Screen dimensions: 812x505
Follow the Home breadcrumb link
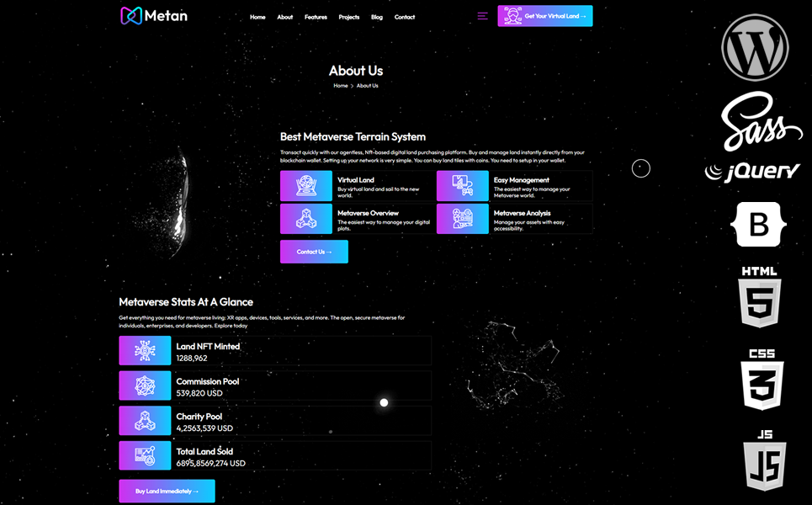click(x=340, y=86)
